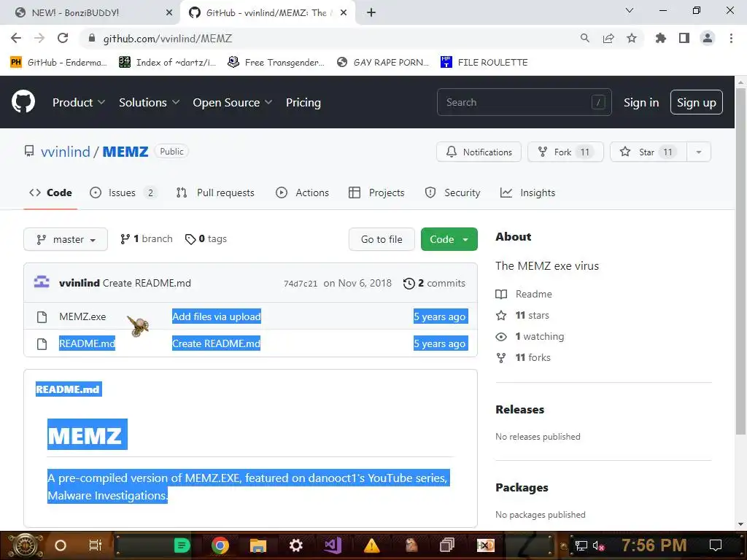The image size is (747, 560).
Task: Open the Index of ~dartz bookmark
Action: pyautogui.click(x=167, y=63)
